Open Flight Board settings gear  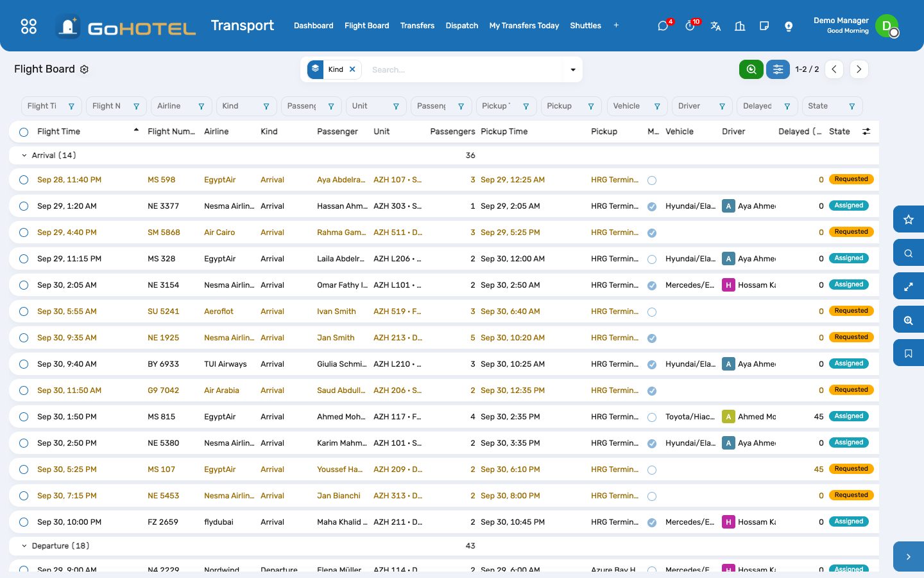[x=84, y=69]
